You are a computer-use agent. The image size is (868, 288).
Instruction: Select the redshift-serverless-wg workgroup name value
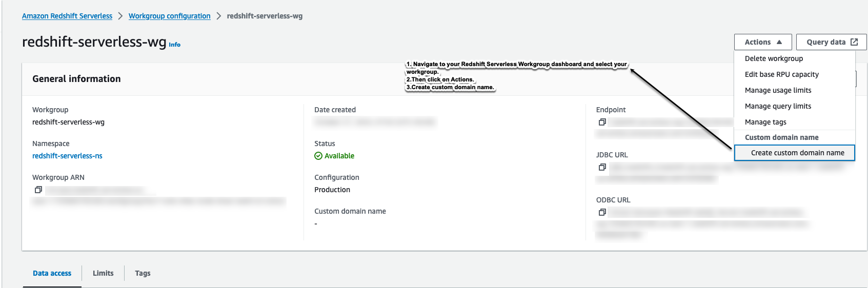[68, 122]
